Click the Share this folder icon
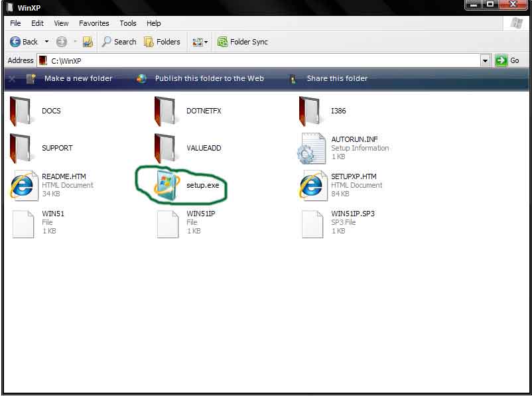This screenshot has width=532, height=396. [293, 79]
